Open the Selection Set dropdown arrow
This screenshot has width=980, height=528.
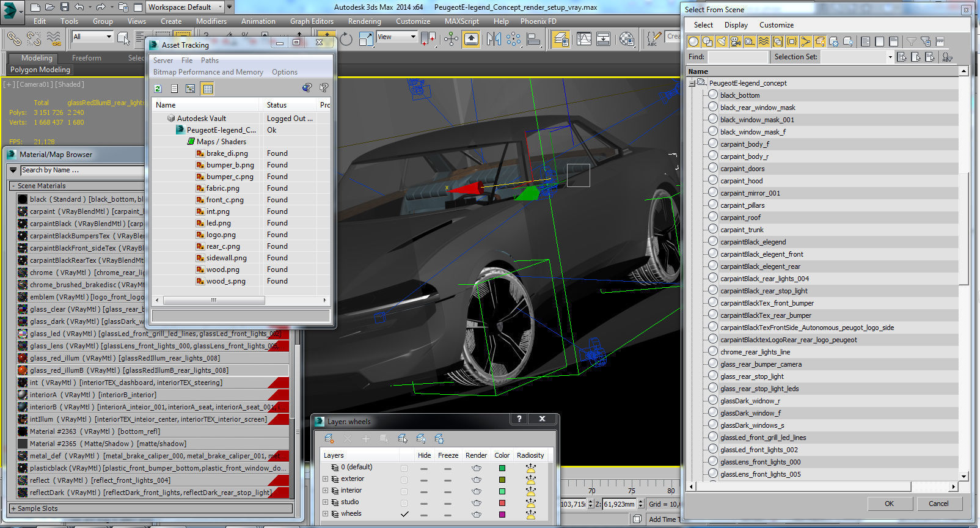(890, 57)
